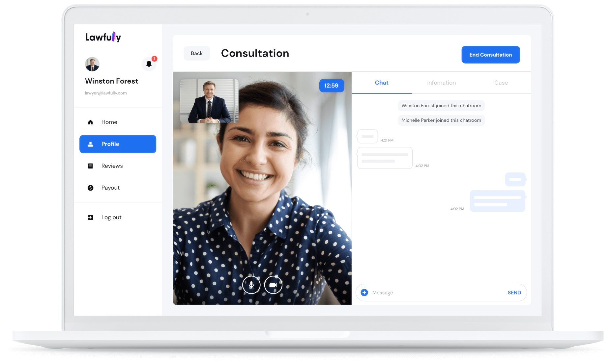This screenshot has width=609, height=364.
Task: Turn off the camera in video call
Action: 273,285
